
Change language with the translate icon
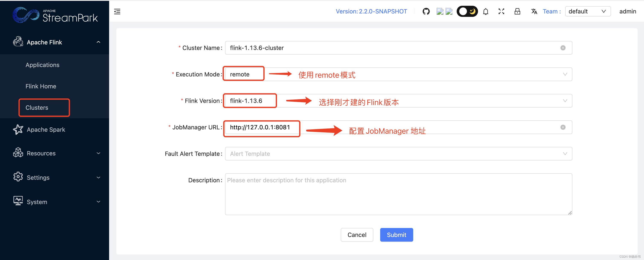pyautogui.click(x=534, y=12)
